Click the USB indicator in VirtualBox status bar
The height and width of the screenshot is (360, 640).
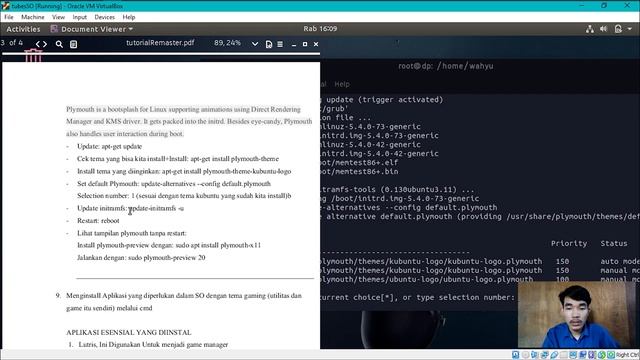coord(554,355)
